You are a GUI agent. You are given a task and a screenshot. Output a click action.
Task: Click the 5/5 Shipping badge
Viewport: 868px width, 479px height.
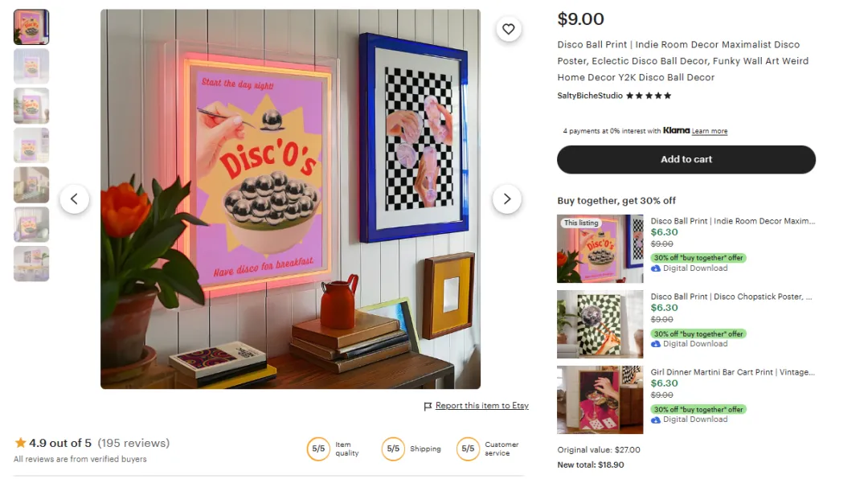tap(393, 448)
